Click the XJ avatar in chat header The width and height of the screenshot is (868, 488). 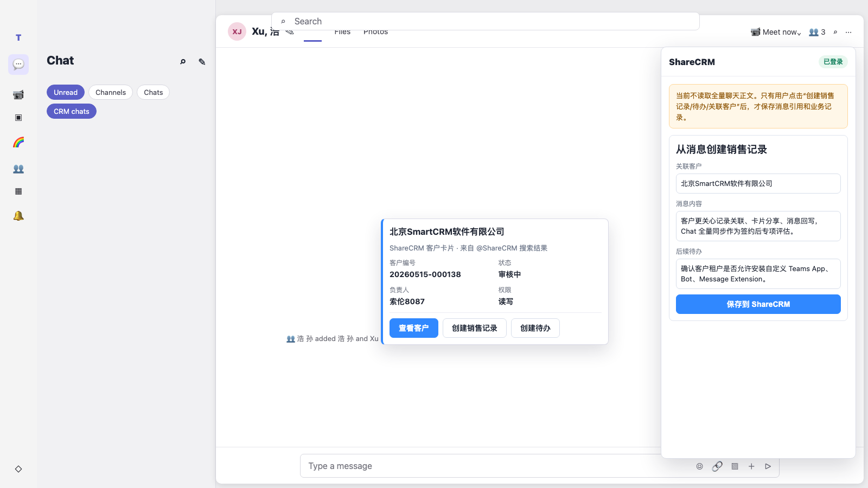[237, 31]
